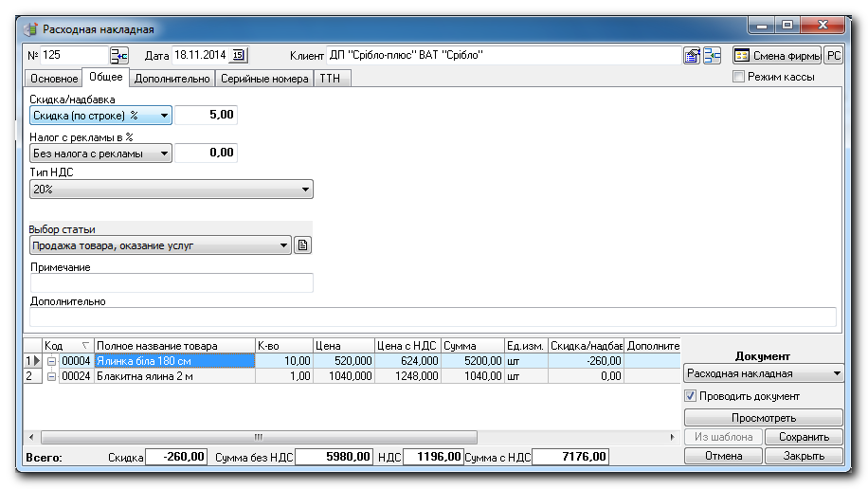Click the Код column sort arrow

coord(85,346)
